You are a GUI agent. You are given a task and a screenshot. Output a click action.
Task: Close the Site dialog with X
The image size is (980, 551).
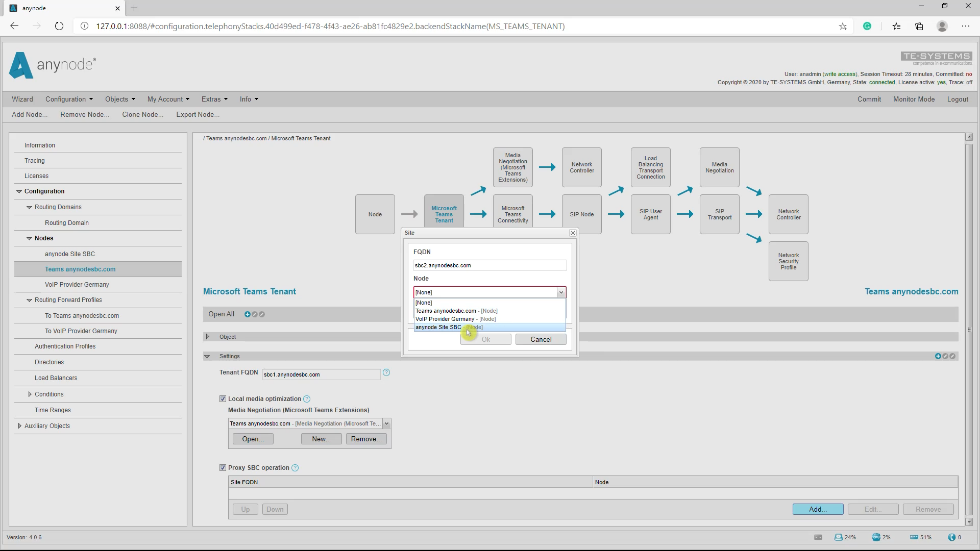click(x=573, y=233)
